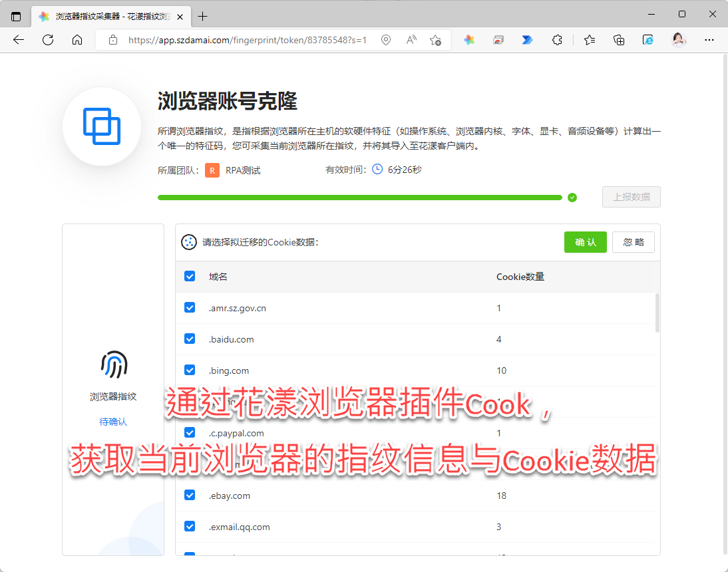Click the .exmail.qq.com domain text

pyautogui.click(x=239, y=527)
